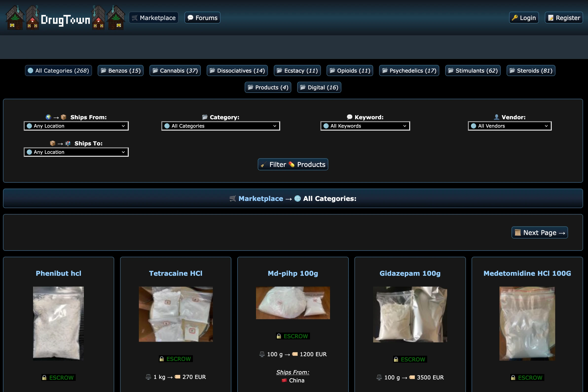588x392 pixels.
Task: Open the Psychedelics (17) category folder
Action: (409, 71)
